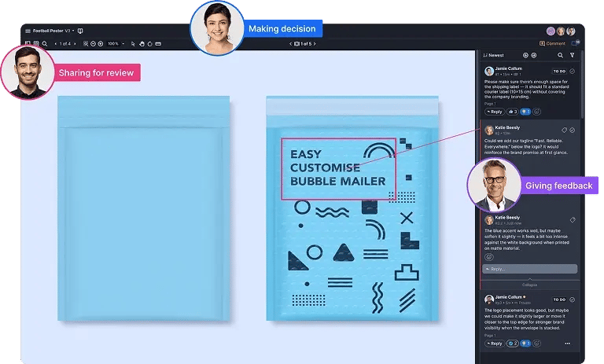Add emoji reaction to logo placement comment

coord(536,344)
